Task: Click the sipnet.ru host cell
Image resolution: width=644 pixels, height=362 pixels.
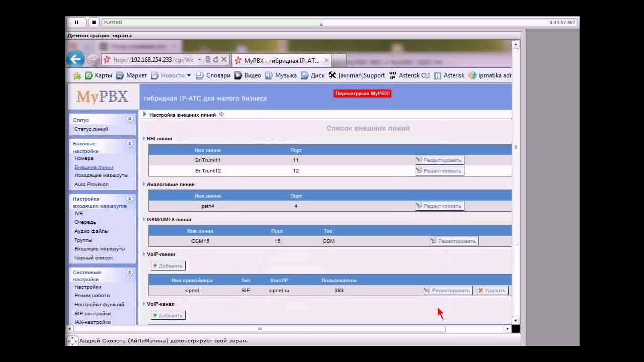Action: [279, 291]
